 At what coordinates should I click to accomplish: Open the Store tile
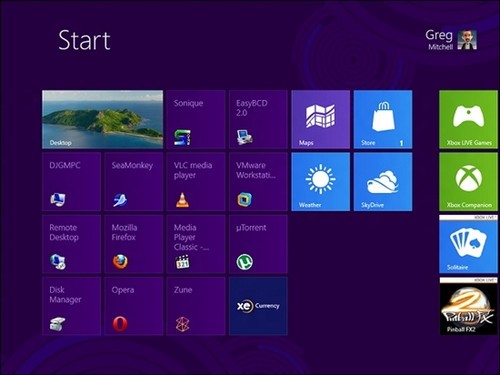point(383,119)
